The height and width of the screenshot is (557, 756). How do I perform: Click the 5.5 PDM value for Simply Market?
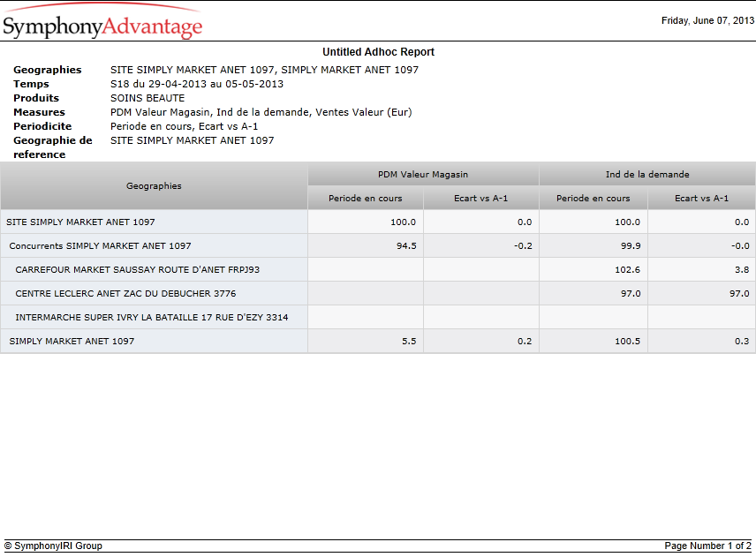click(409, 341)
